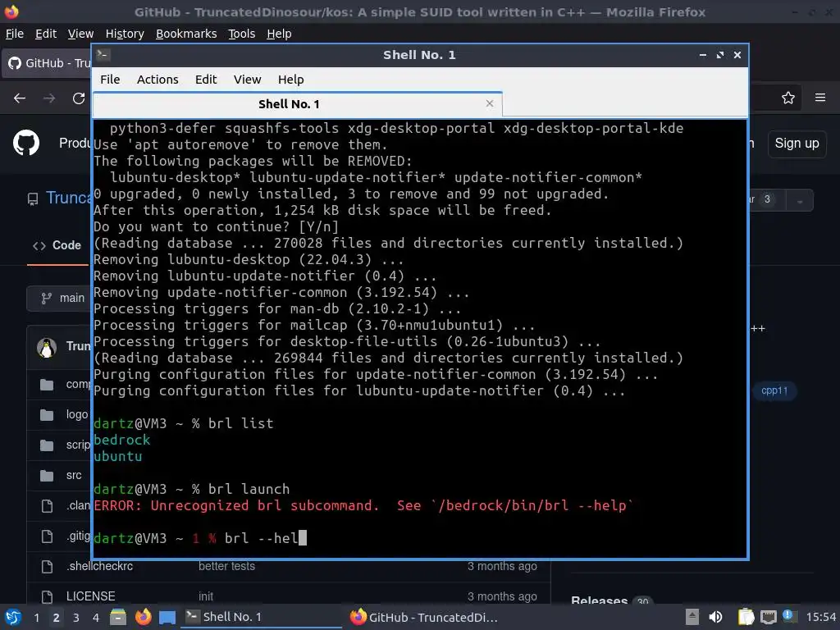This screenshot has width=840, height=630.
Task: Open the main branch dropdown
Action: [59, 299]
